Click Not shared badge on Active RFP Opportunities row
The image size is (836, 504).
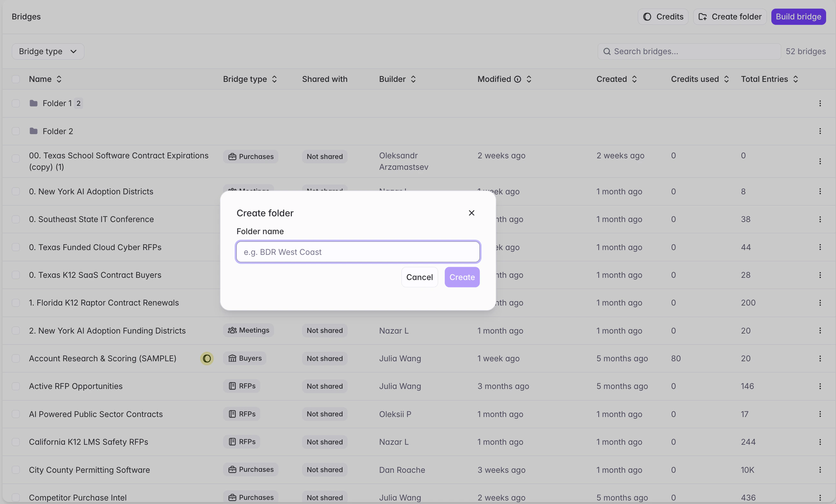coord(324,386)
